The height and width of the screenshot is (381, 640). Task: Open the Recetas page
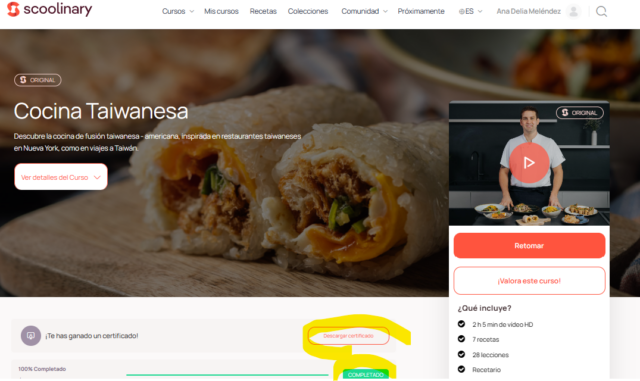pyautogui.click(x=263, y=11)
